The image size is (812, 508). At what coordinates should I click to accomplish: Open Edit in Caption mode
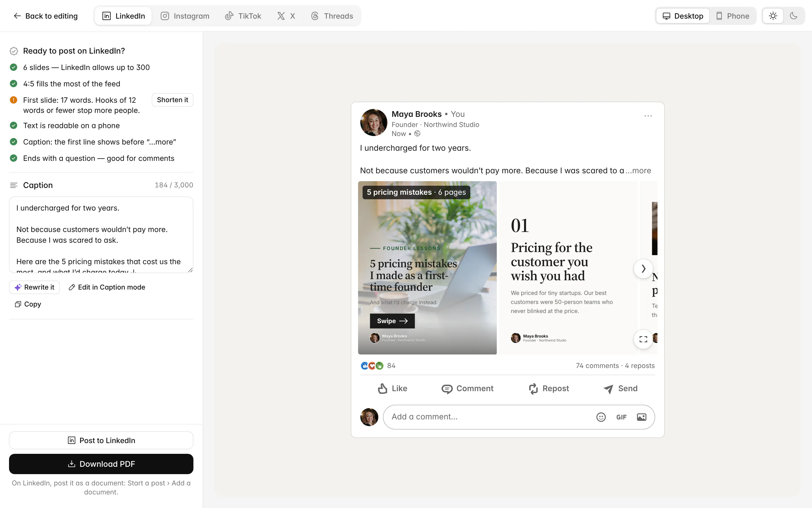click(107, 287)
